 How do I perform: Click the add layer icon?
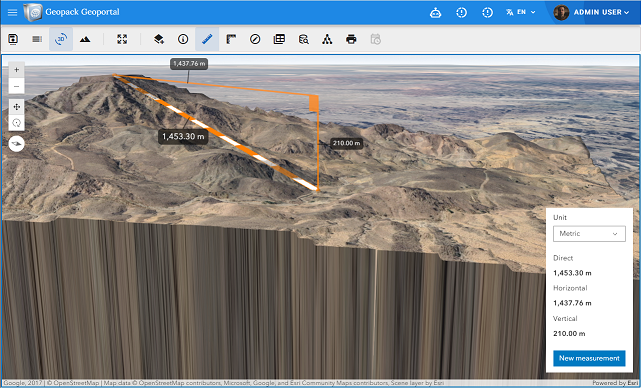(159, 39)
